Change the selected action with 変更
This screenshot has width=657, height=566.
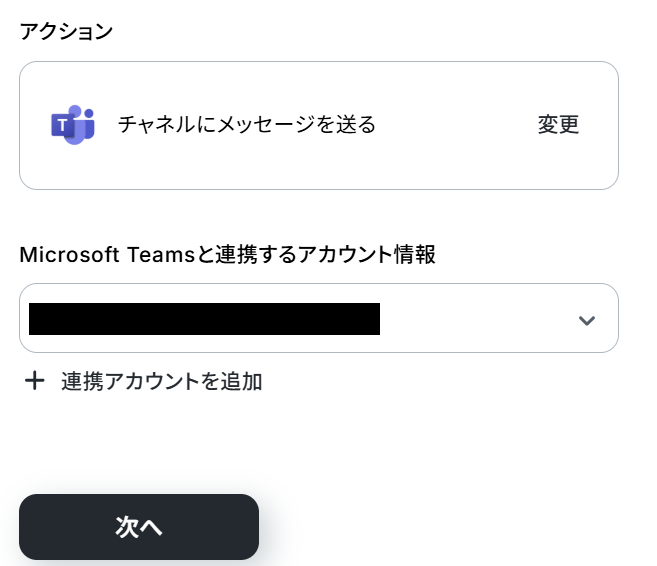click(x=559, y=124)
